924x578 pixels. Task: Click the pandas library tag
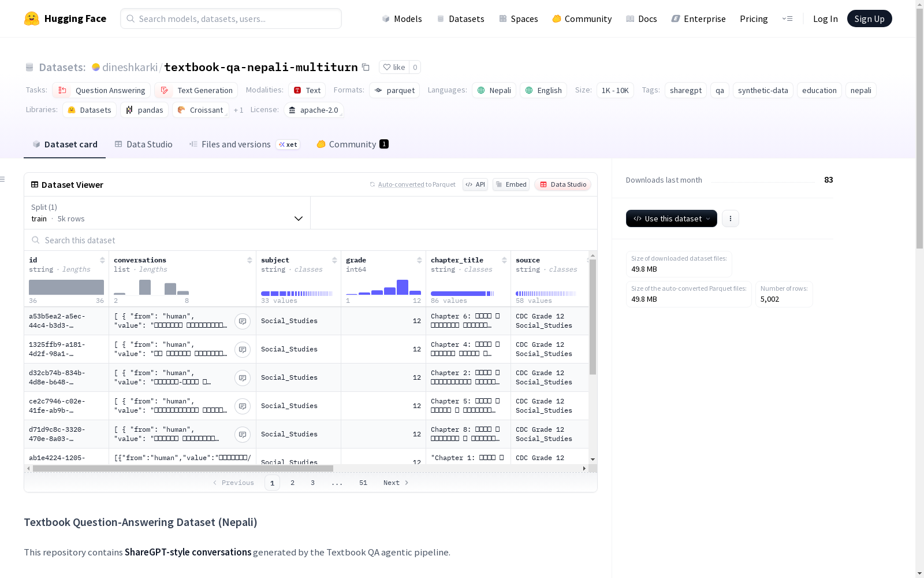tap(144, 110)
